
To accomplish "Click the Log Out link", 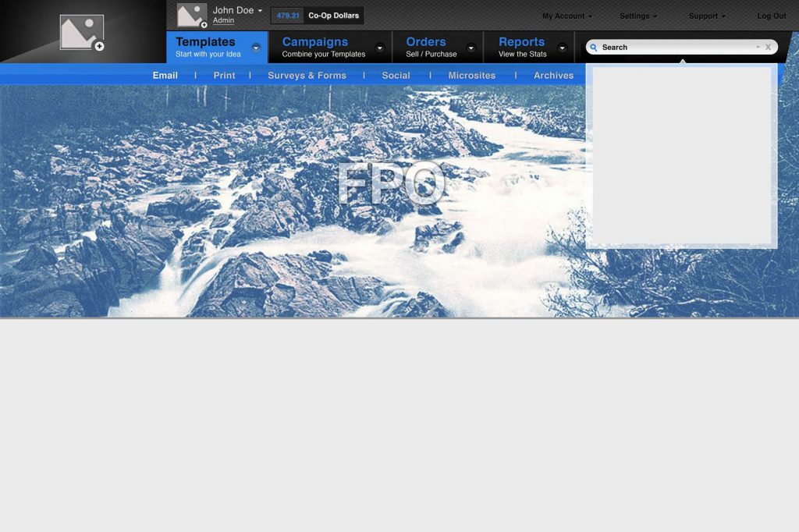I will tap(771, 16).
